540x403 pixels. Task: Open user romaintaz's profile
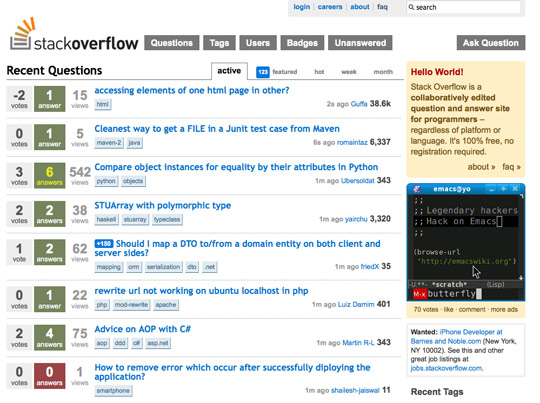point(352,142)
